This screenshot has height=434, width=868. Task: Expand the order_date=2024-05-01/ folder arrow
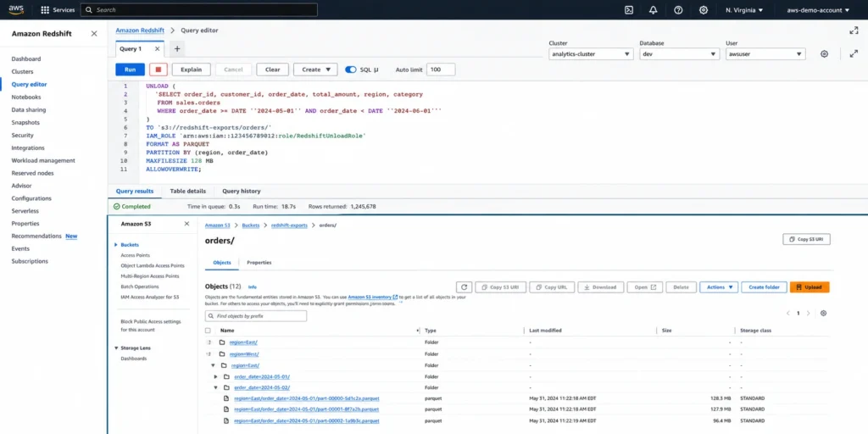(216, 376)
